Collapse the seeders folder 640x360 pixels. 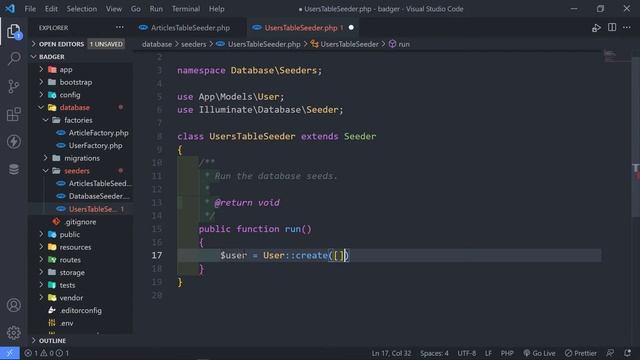(x=77, y=171)
